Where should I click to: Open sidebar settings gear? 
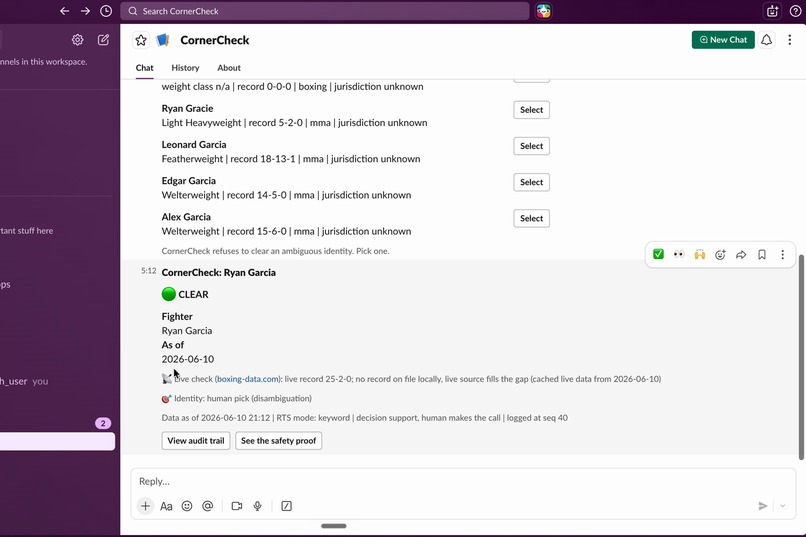pyautogui.click(x=78, y=40)
